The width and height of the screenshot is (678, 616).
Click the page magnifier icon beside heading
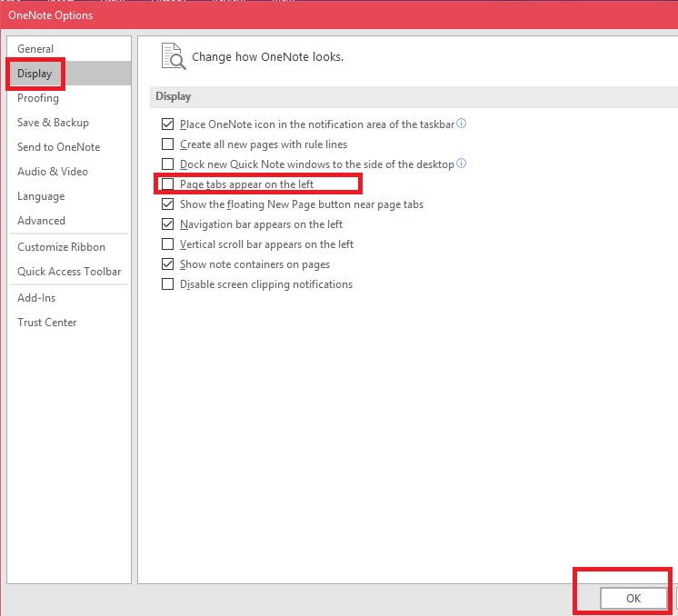click(x=174, y=56)
